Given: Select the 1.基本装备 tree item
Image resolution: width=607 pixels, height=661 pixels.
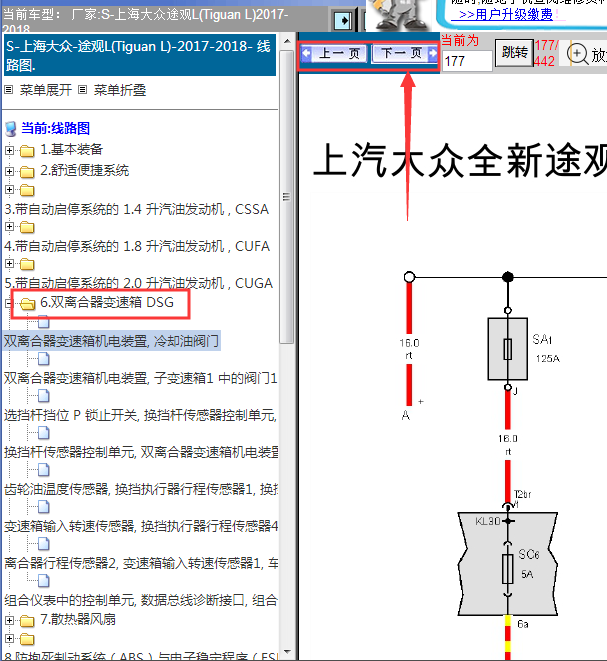Looking at the screenshot, I should tap(72, 149).
